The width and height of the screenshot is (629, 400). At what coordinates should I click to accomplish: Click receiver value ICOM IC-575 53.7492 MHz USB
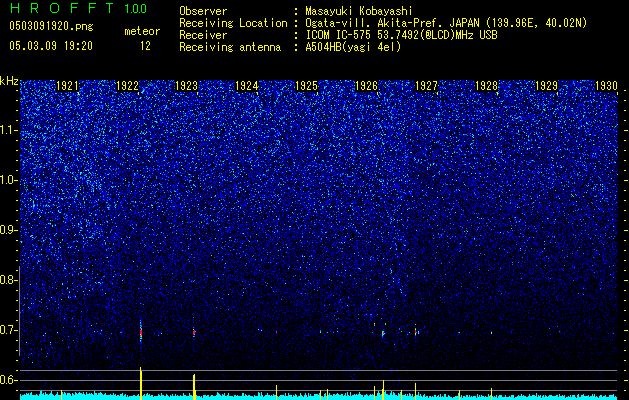[x=401, y=35]
